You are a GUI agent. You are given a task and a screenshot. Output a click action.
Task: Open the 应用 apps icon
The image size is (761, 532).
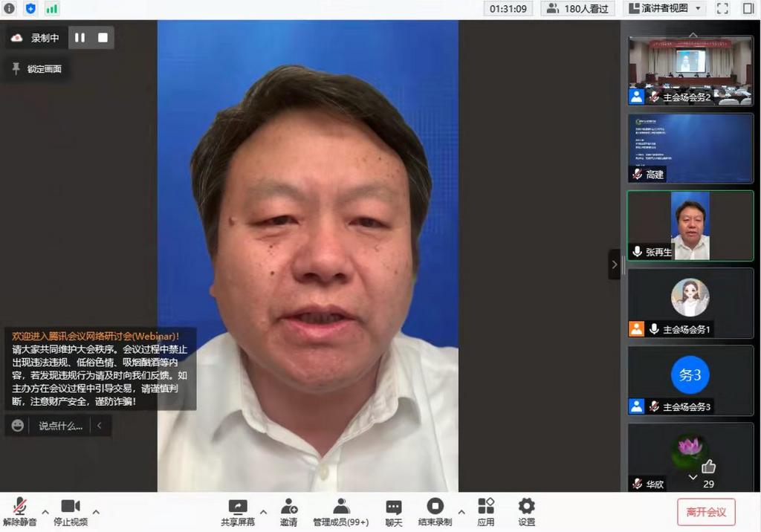pos(486,507)
